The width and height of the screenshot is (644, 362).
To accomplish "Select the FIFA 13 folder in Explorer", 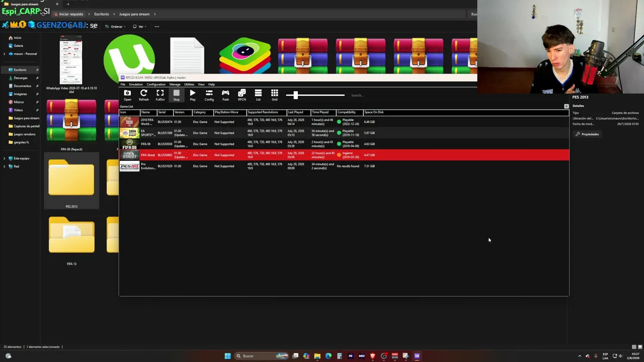I will pos(71,240).
